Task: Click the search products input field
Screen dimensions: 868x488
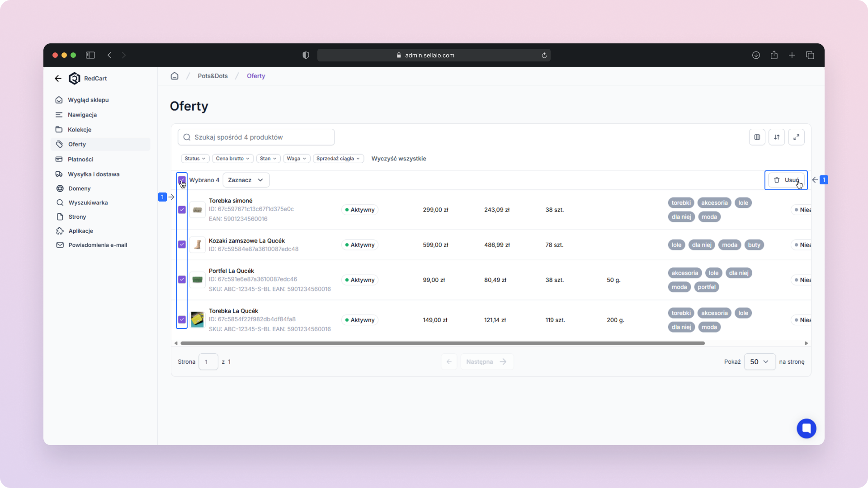Action: [x=256, y=137]
